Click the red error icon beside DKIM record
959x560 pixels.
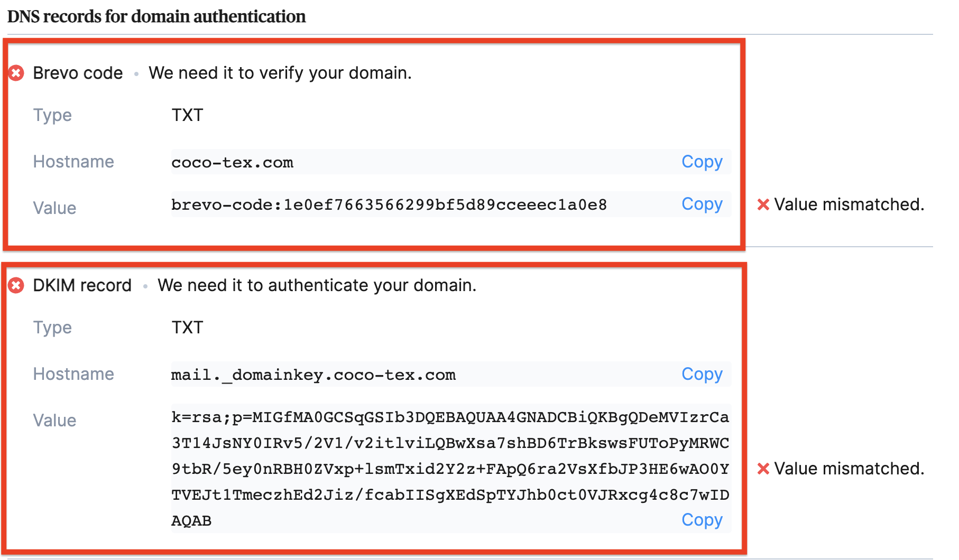tap(16, 285)
